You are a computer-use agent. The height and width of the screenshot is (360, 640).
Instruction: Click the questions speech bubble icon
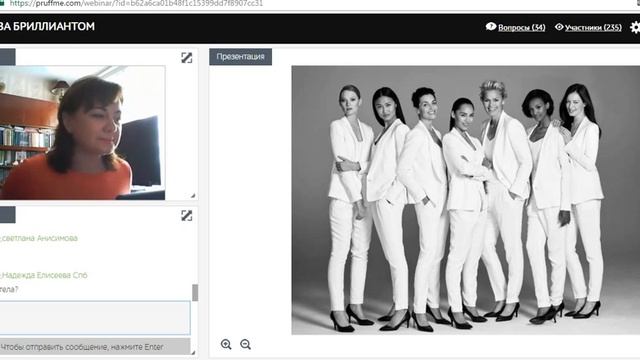tap(491, 27)
